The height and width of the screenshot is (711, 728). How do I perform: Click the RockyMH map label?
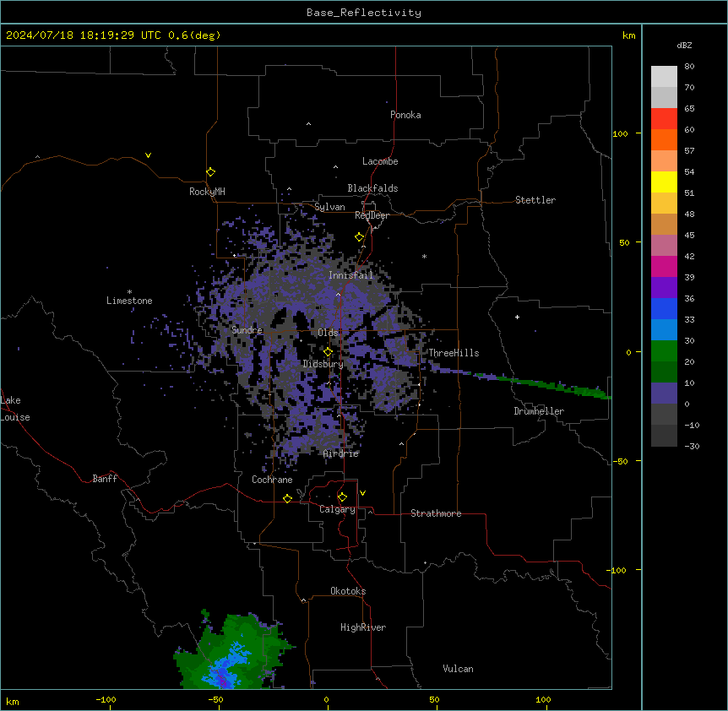pos(207,191)
